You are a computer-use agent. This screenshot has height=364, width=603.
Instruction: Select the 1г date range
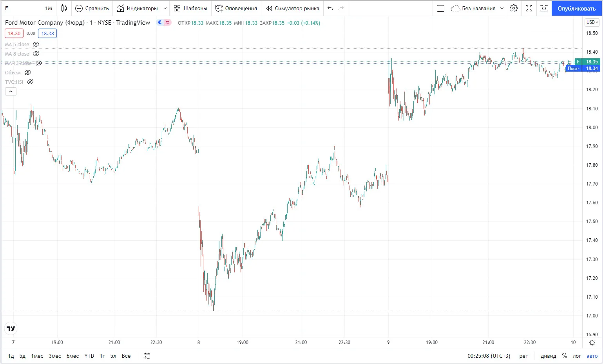click(102, 356)
